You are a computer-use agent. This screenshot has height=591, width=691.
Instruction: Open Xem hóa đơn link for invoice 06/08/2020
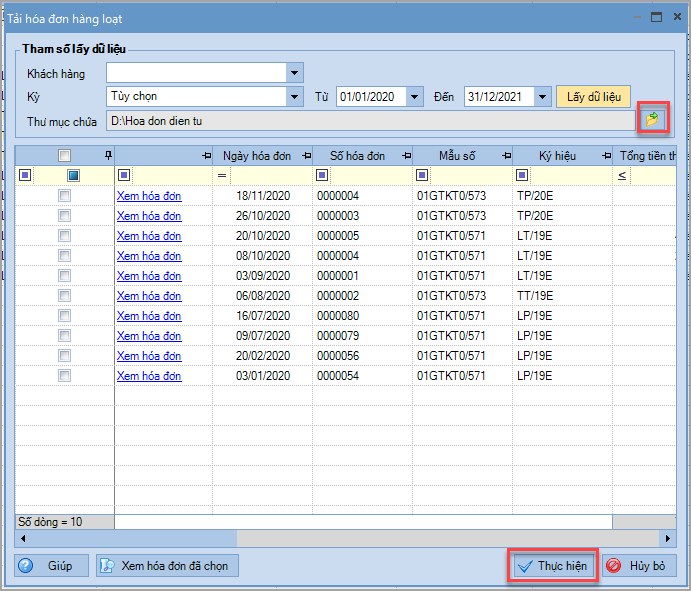coord(149,296)
